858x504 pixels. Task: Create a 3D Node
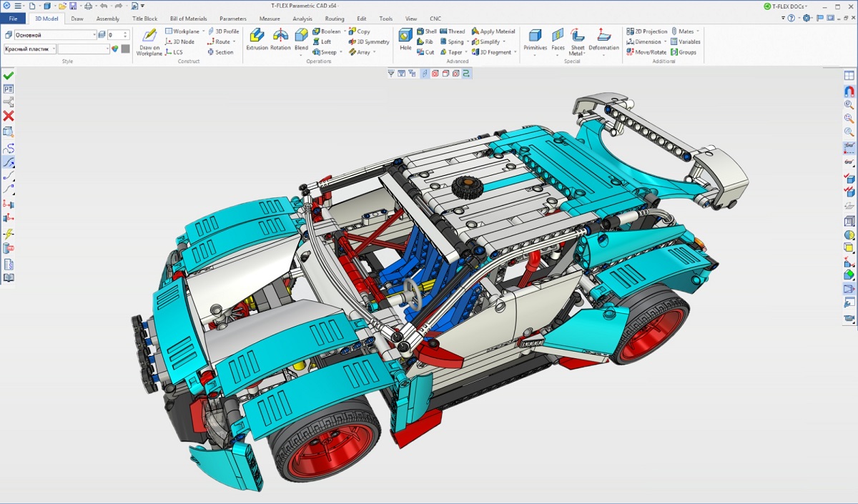179,41
